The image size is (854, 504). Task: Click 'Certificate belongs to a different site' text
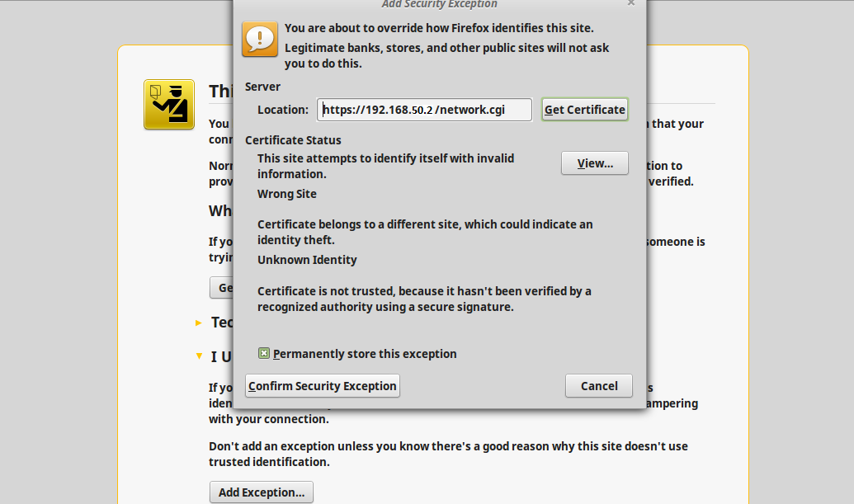click(x=425, y=232)
